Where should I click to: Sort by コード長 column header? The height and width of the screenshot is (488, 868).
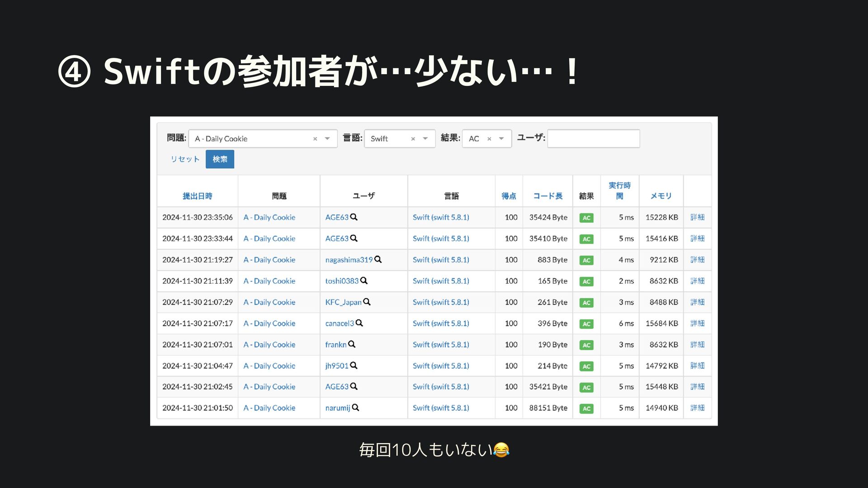pyautogui.click(x=547, y=196)
